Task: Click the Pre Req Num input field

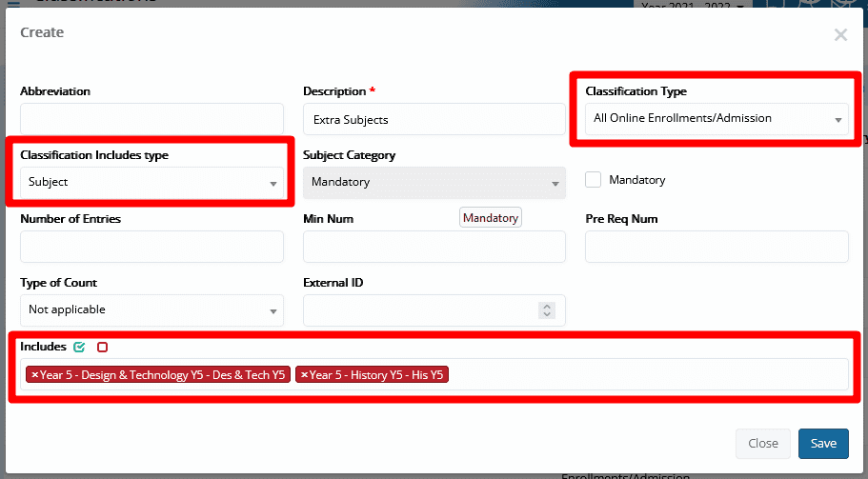Action: point(717,246)
